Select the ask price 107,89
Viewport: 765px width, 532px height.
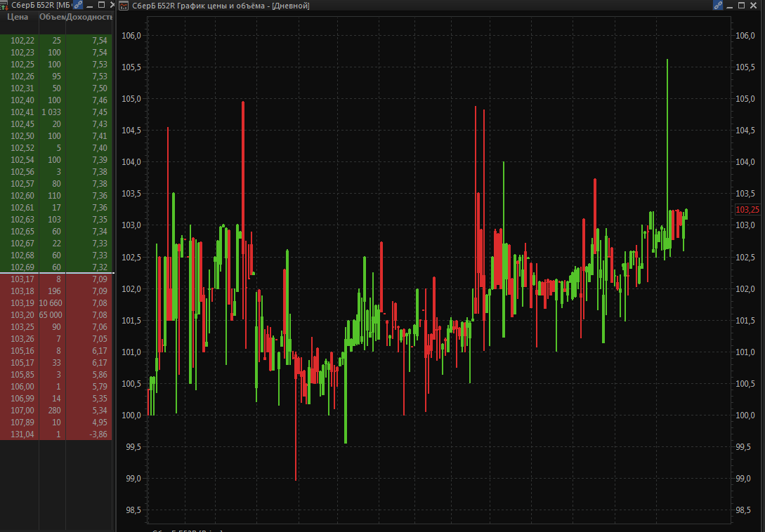[x=22, y=423]
